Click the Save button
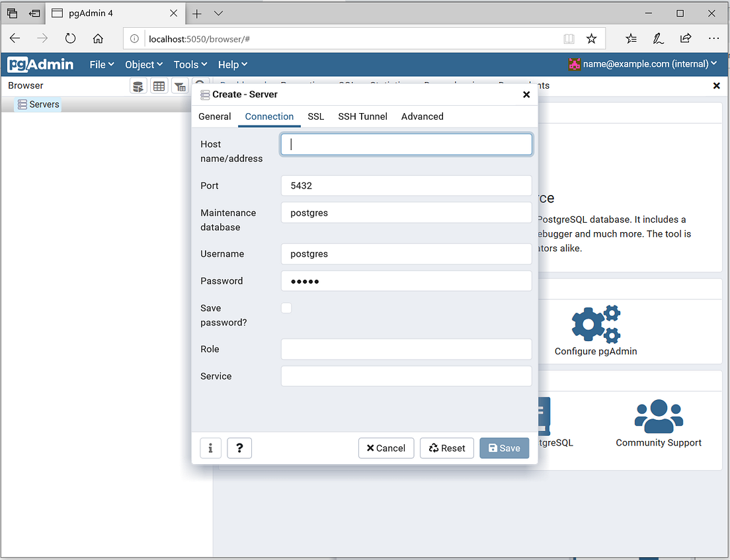This screenshot has width=730, height=560. [x=505, y=448]
